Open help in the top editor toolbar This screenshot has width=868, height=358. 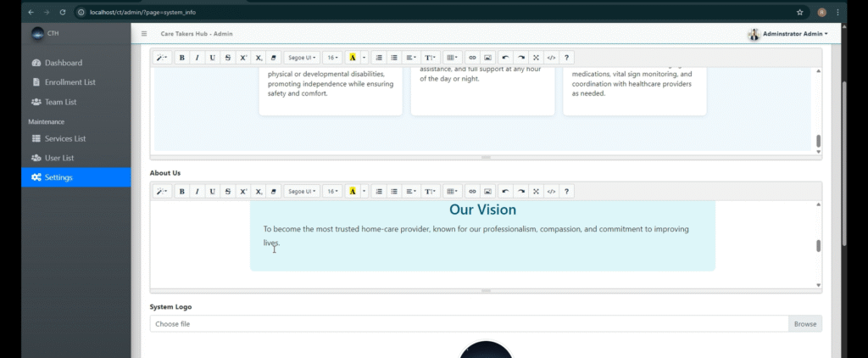pos(567,57)
